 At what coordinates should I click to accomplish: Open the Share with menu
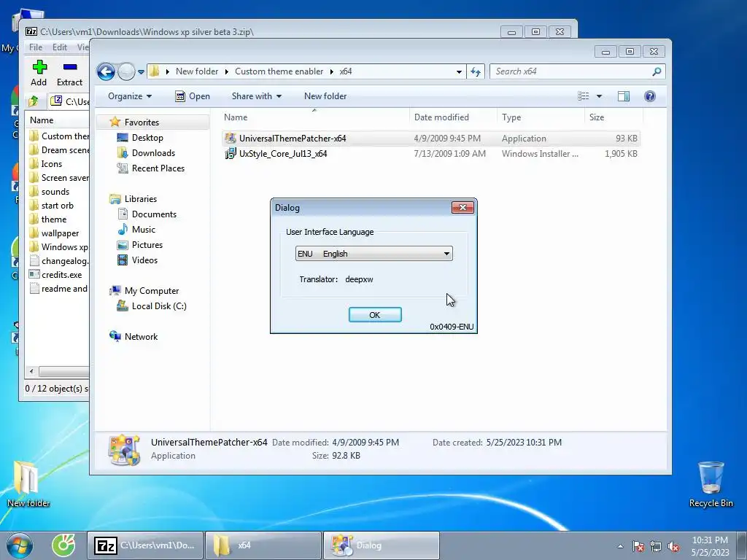tap(256, 96)
